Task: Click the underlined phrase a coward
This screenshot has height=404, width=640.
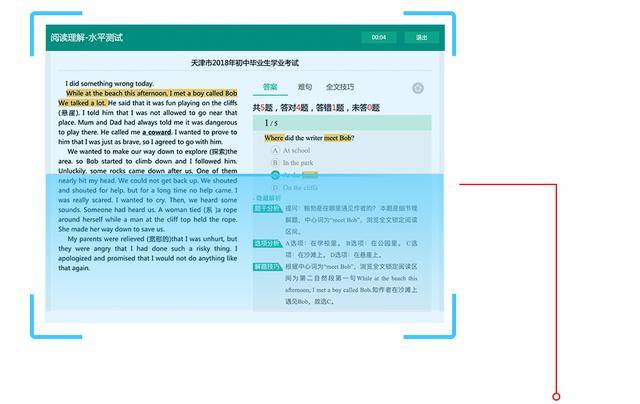Action: [x=157, y=132]
